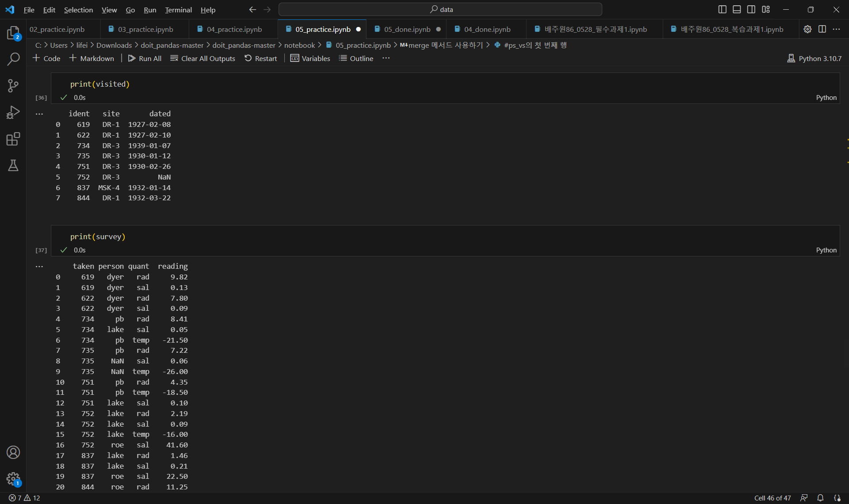Open the Extensions view
Viewport: 849px width, 504px height.
13,139
